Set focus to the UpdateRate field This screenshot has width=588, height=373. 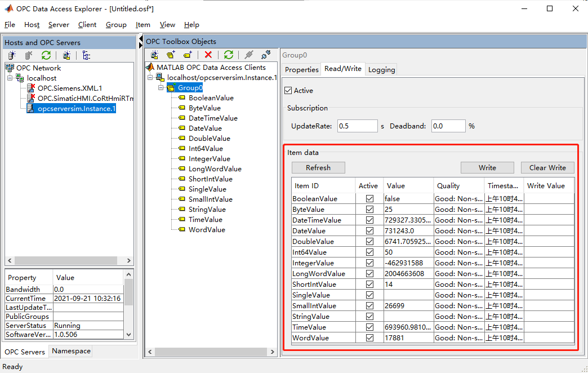pos(357,126)
